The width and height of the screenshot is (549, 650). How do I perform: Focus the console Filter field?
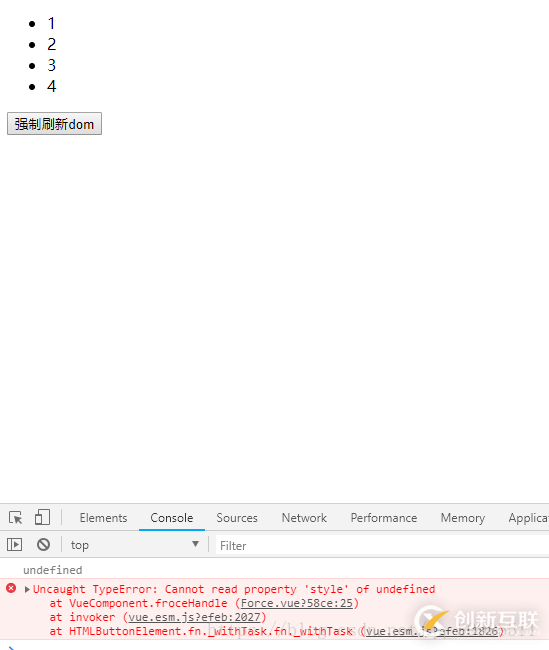pyautogui.click(x=382, y=546)
